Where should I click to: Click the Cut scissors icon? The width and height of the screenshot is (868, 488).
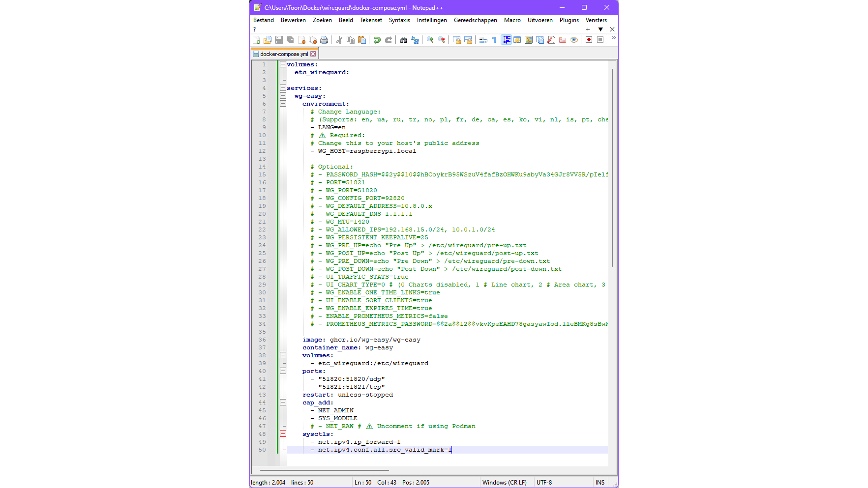click(x=339, y=40)
